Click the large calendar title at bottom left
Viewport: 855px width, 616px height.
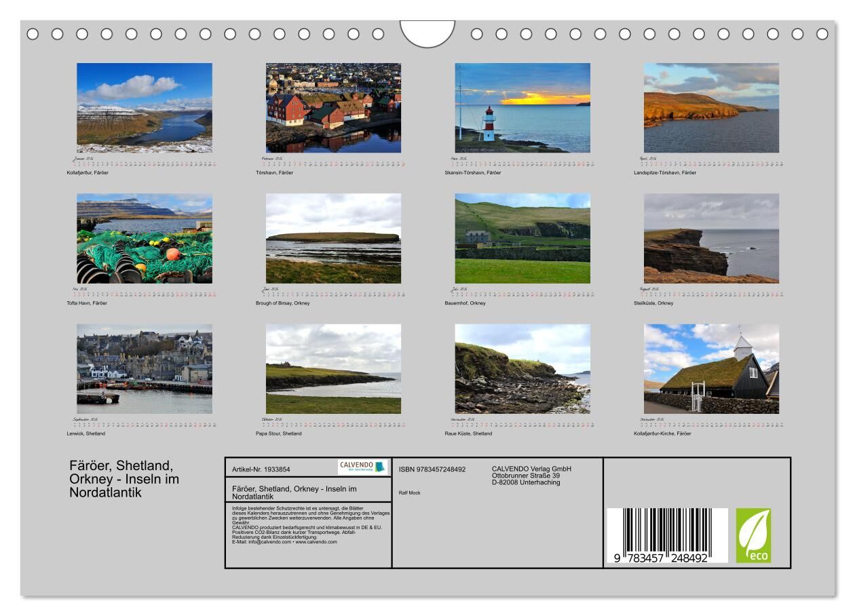(x=124, y=479)
